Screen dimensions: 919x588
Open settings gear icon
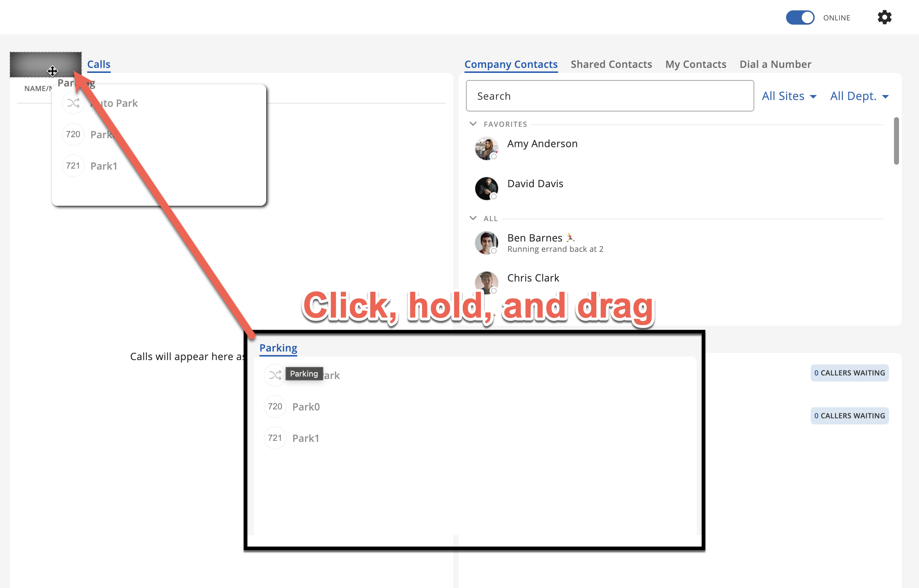click(x=884, y=18)
